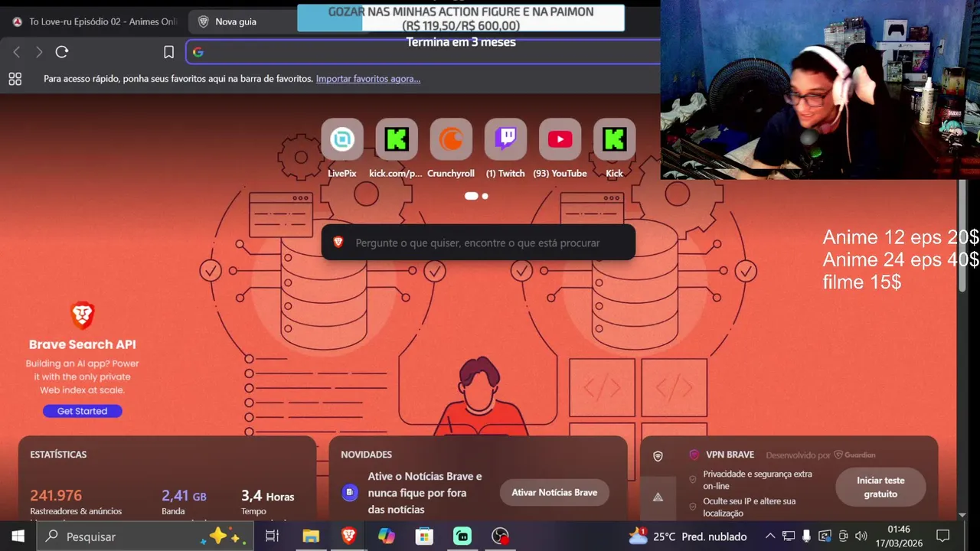Click the Pergunte o que quiser search box
This screenshot has width=980, height=551.
(x=478, y=243)
